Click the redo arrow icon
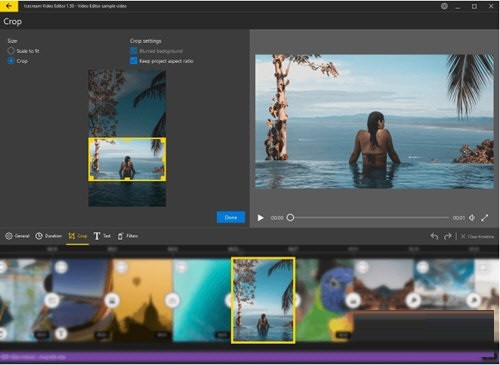The image size is (500, 365). coord(447,236)
